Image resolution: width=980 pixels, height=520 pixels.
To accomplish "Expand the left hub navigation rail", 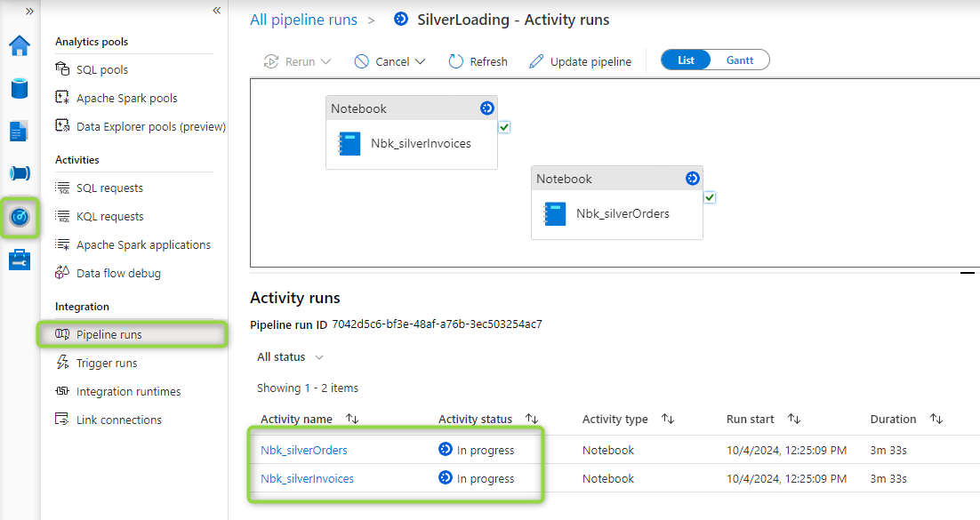I will (28, 12).
